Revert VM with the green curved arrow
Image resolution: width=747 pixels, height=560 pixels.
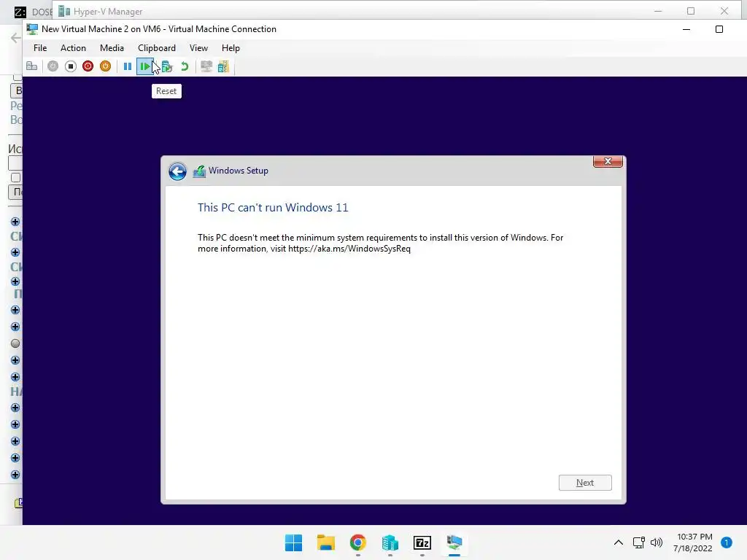(185, 66)
